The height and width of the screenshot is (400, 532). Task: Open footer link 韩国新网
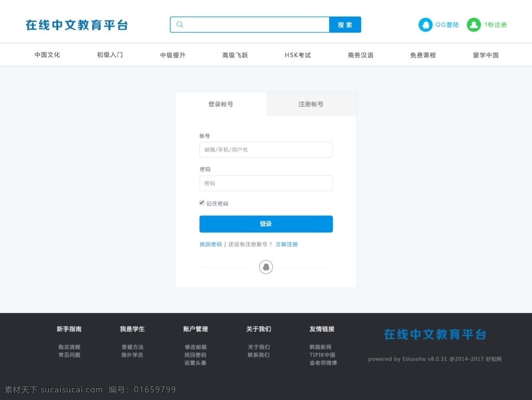tap(321, 347)
